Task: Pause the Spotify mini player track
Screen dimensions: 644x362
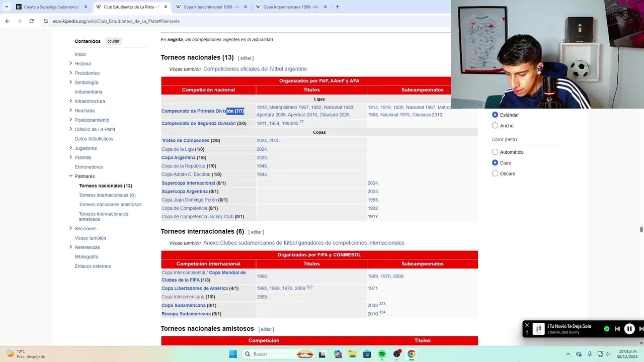Action: coord(629,329)
